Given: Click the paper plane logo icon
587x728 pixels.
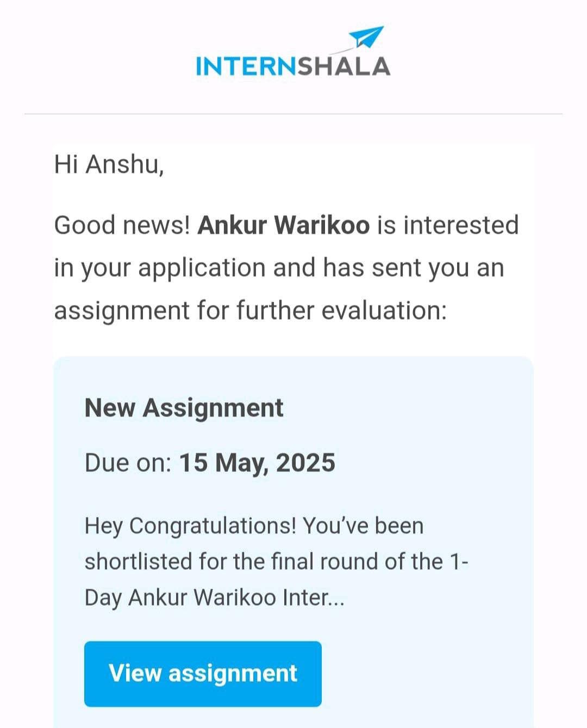Looking at the screenshot, I should click(366, 37).
